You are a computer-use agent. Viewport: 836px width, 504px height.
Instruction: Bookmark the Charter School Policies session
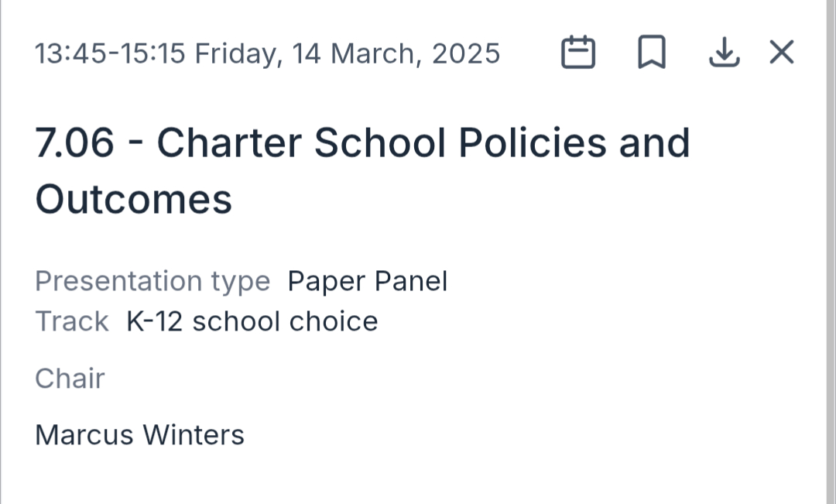point(651,53)
